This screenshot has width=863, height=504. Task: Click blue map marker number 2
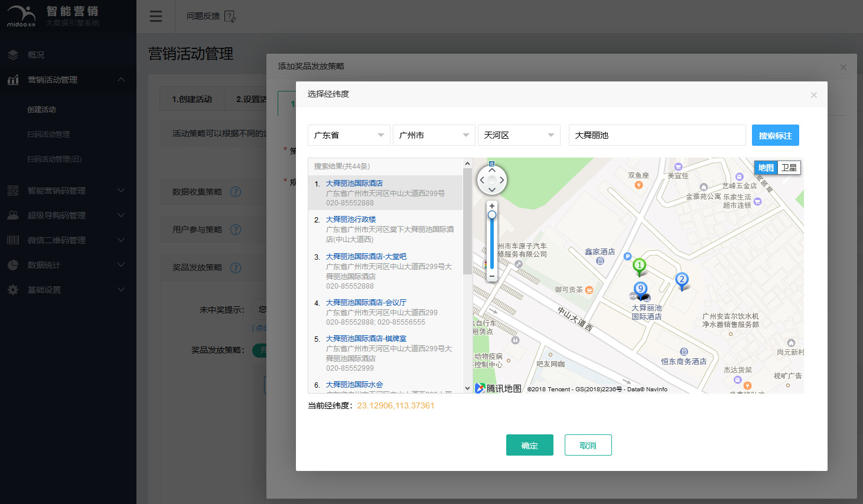point(682,280)
